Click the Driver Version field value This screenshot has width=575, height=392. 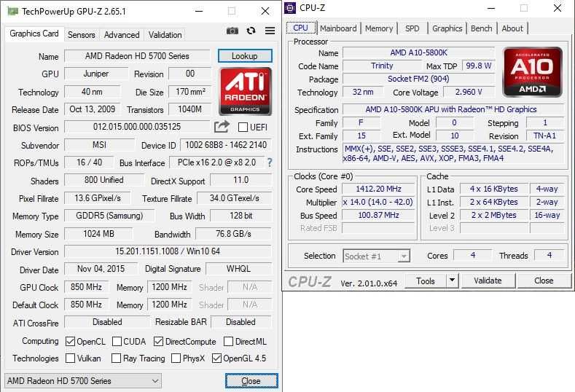tap(168, 251)
